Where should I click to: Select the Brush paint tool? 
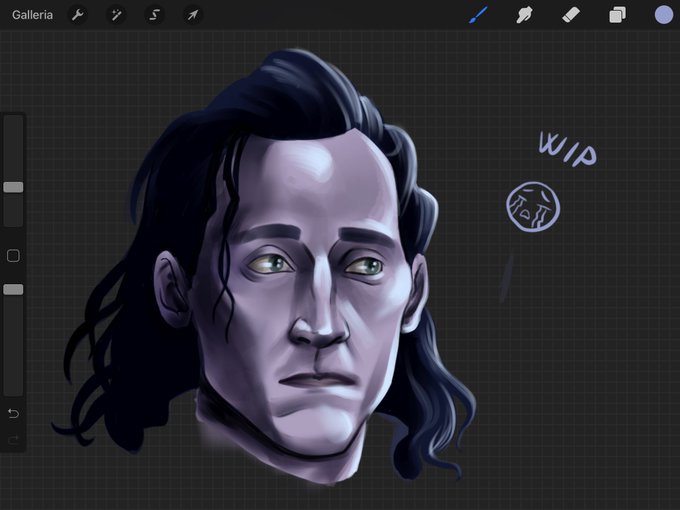pyautogui.click(x=478, y=15)
